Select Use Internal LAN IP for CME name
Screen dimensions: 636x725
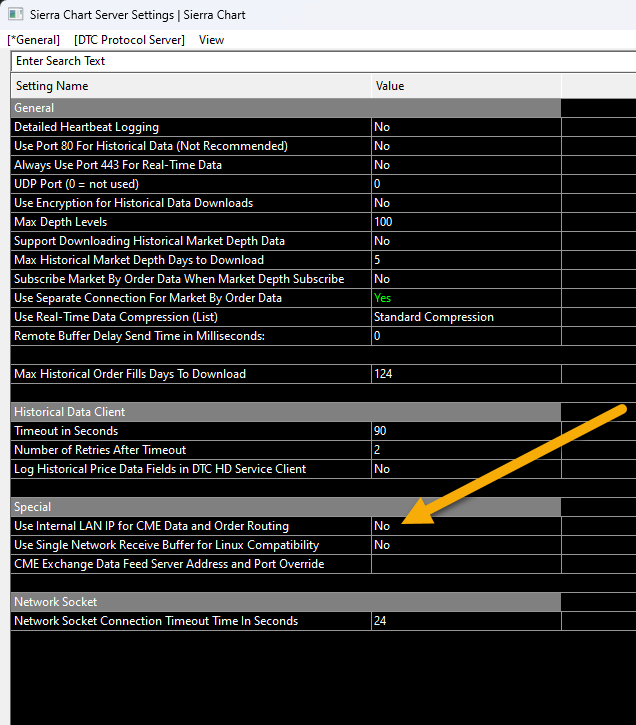pos(191,526)
